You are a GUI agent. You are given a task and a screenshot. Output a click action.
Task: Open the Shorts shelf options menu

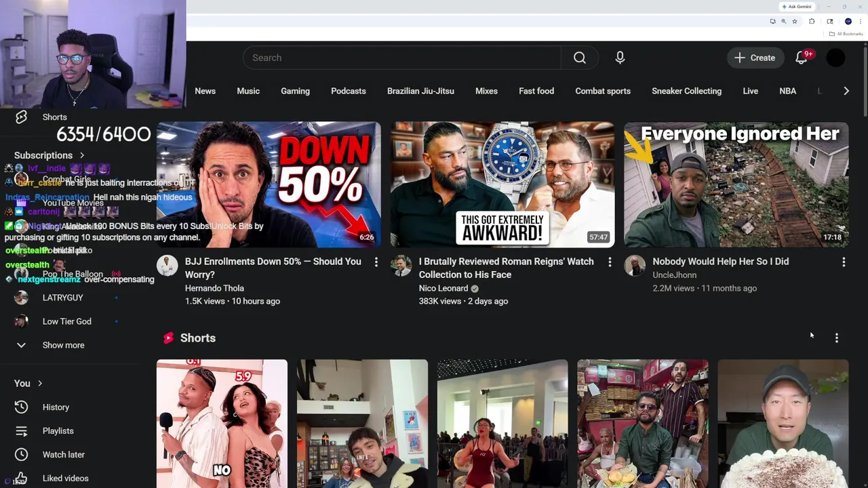(x=837, y=338)
